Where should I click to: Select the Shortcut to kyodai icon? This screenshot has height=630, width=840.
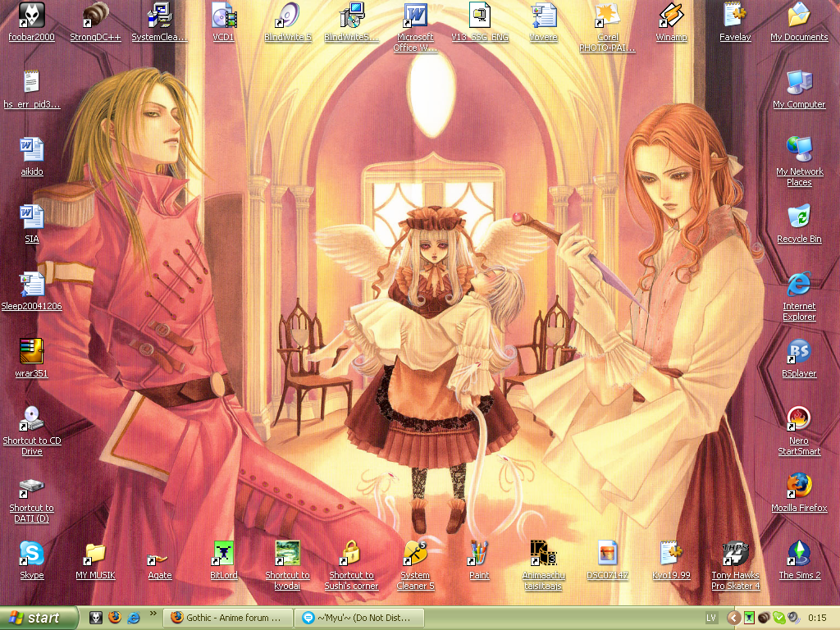point(288,566)
